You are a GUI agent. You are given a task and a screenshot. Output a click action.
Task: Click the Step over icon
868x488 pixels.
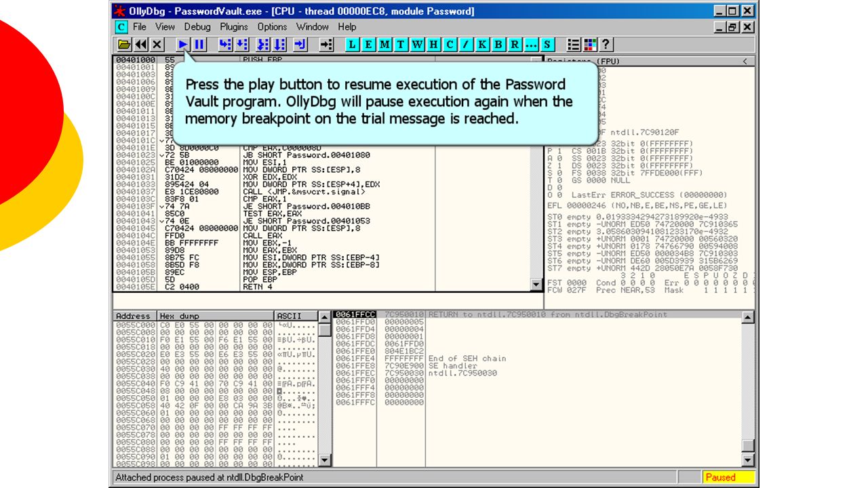241,45
